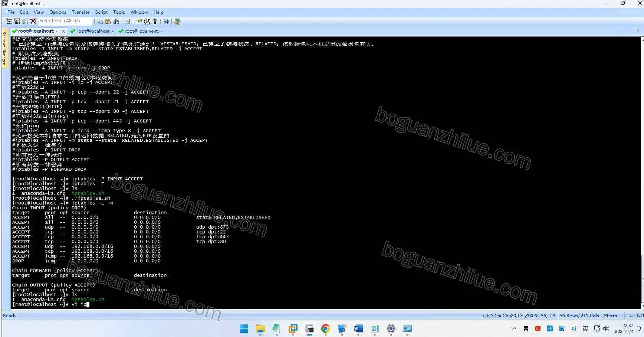The image size is (644, 337).
Task: Show hidden system tray icons chevron
Action: 514,328
